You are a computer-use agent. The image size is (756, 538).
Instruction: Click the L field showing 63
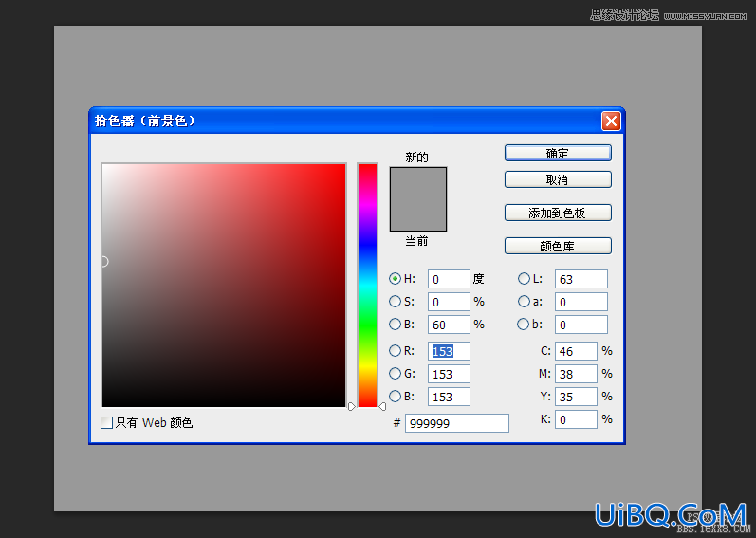click(581, 279)
